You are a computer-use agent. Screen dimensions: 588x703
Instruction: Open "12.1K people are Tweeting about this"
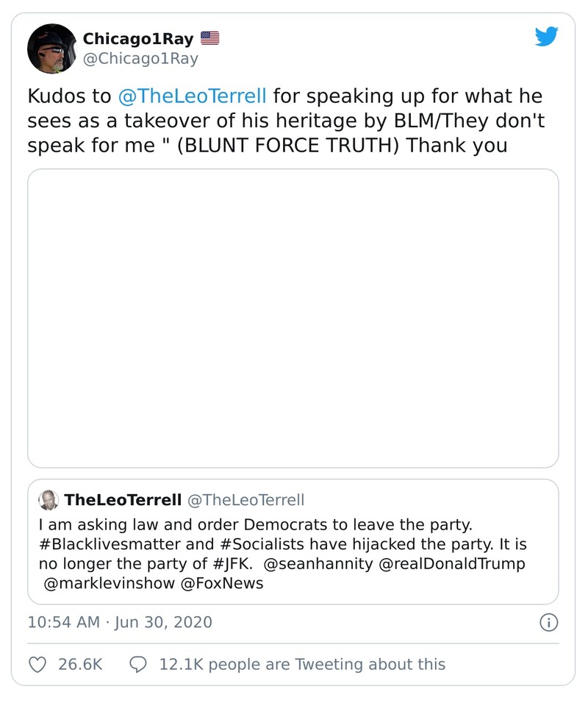[x=302, y=664]
